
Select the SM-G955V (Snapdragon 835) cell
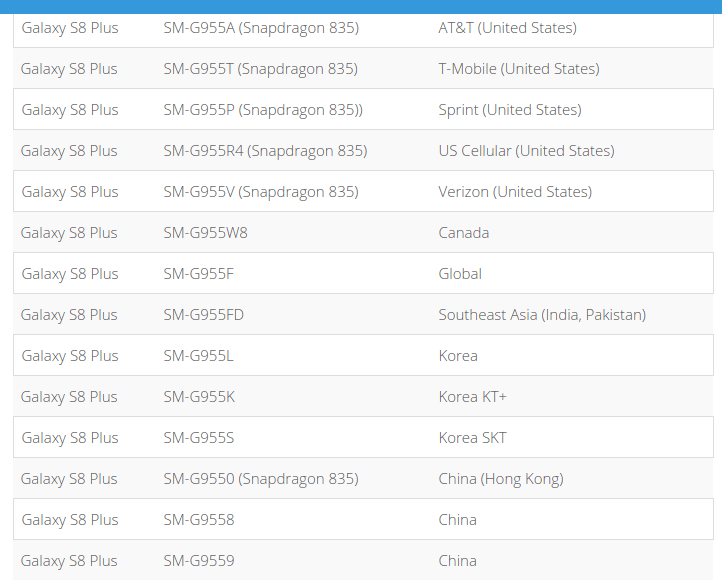coord(261,192)
